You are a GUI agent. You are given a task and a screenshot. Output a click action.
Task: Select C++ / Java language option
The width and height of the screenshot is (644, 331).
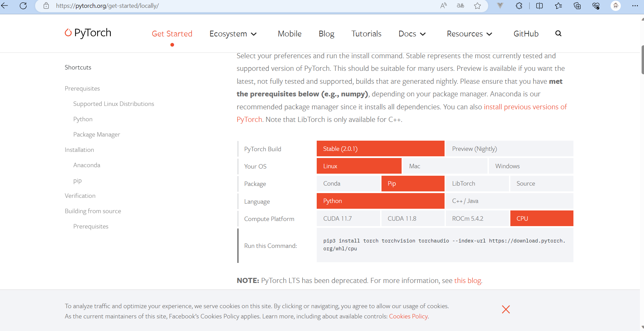[x=509, y=201]
